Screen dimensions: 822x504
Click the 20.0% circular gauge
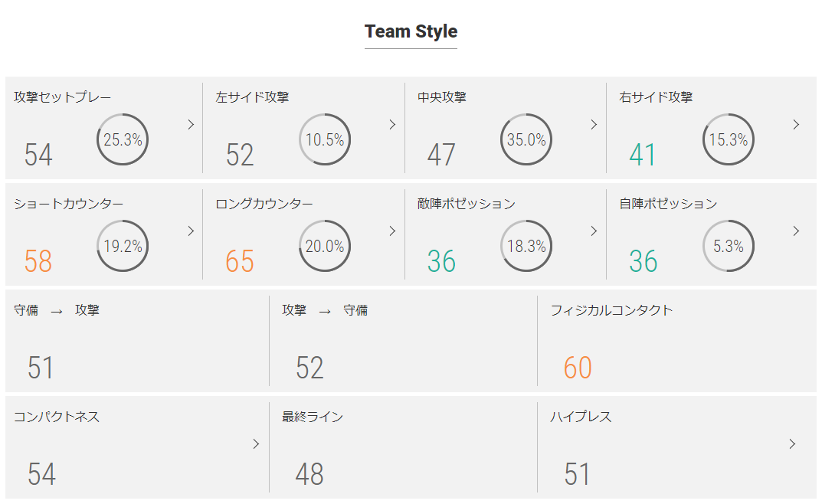click(x=325, y=246)
